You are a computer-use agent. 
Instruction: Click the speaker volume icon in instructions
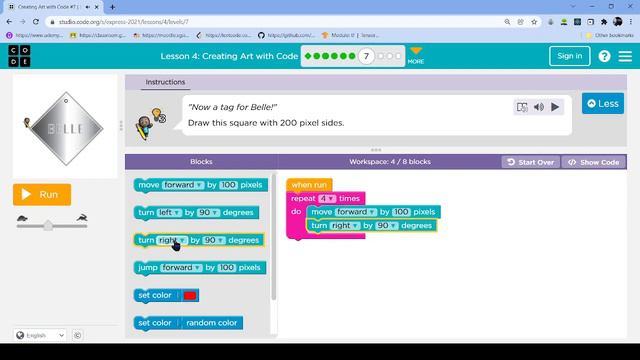coord(539,107)
